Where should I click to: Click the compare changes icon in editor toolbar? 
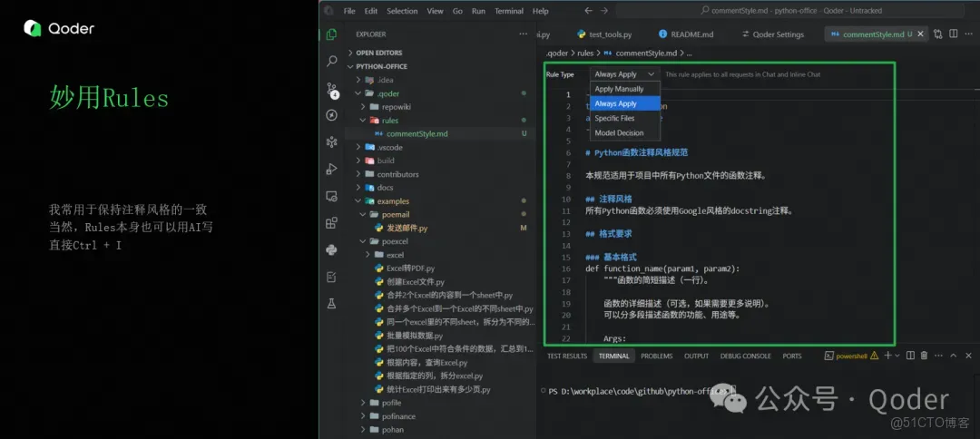(937, 34)
